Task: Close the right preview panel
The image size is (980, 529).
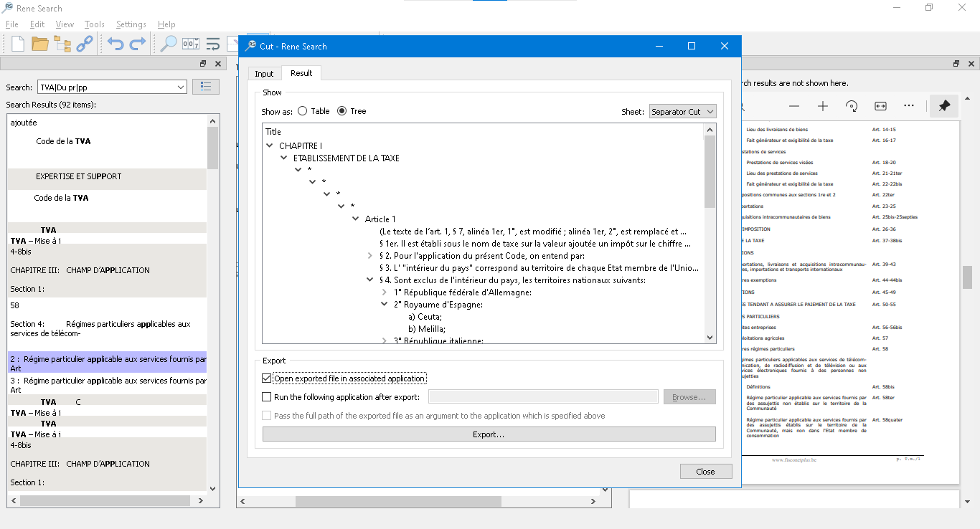Action: 972,64
